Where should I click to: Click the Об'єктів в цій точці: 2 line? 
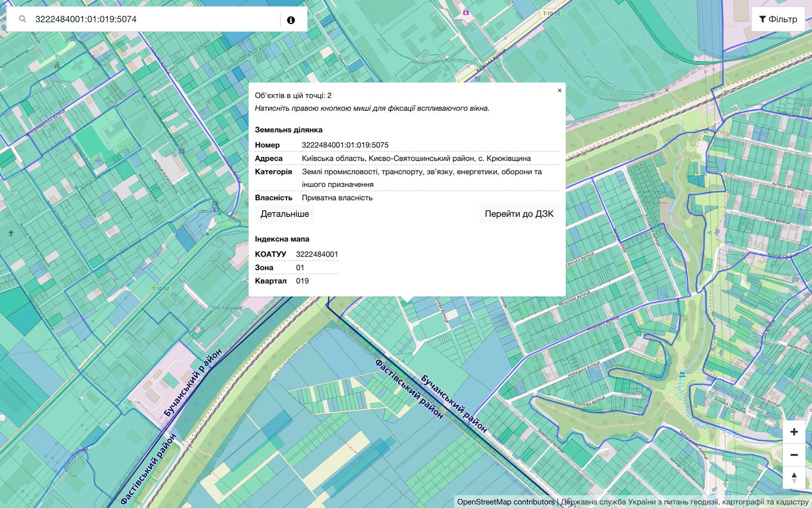[293, 96]
